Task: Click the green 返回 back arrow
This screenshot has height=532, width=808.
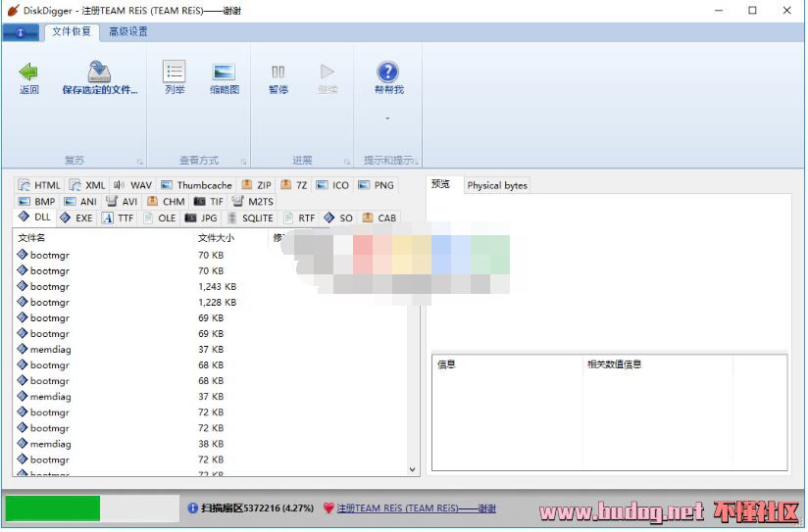Action: 28,73
